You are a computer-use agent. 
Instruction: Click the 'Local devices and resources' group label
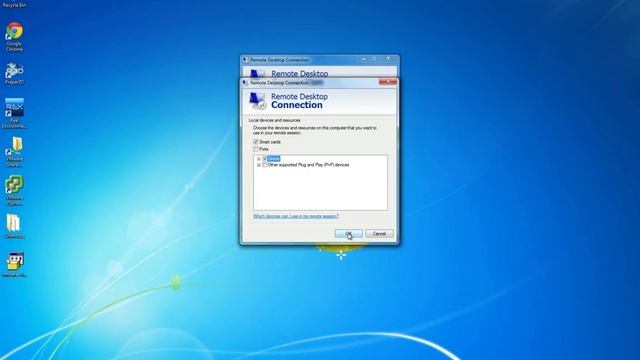click(x=275, y=120)
